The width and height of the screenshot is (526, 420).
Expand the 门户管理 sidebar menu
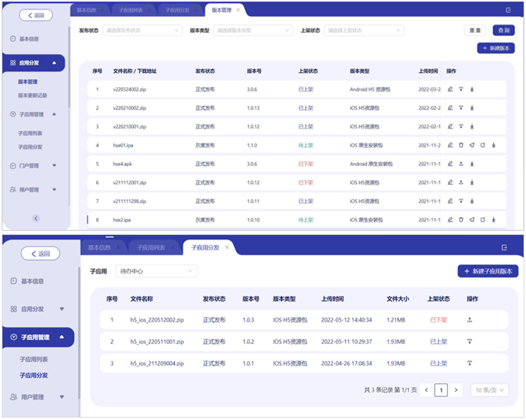pyautogui.click(x=35, y=165)
